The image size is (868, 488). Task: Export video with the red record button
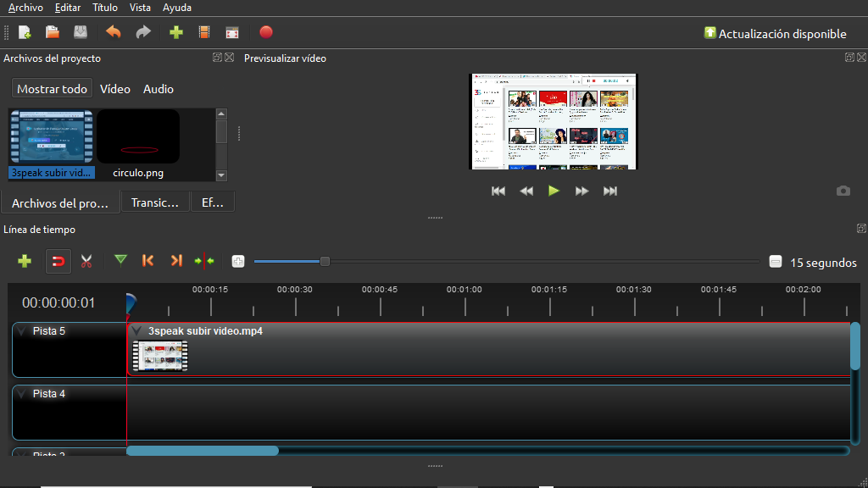[x=266, y=32]
